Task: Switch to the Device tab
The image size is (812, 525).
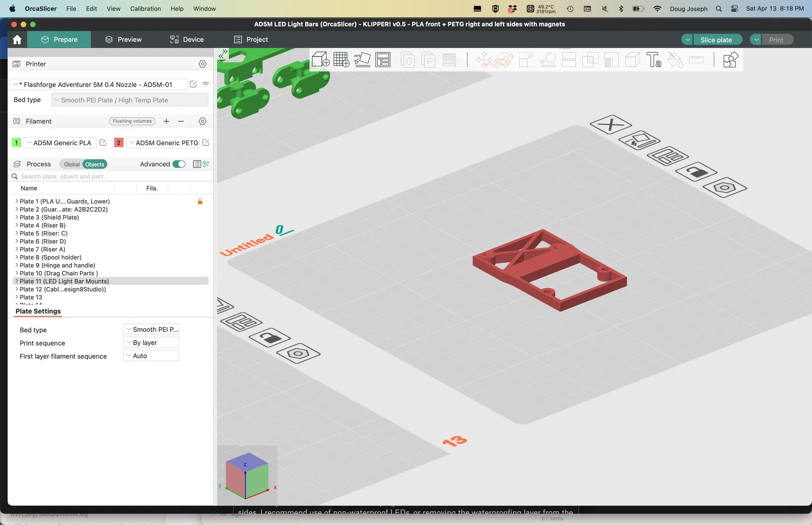Action: [187, 40]
